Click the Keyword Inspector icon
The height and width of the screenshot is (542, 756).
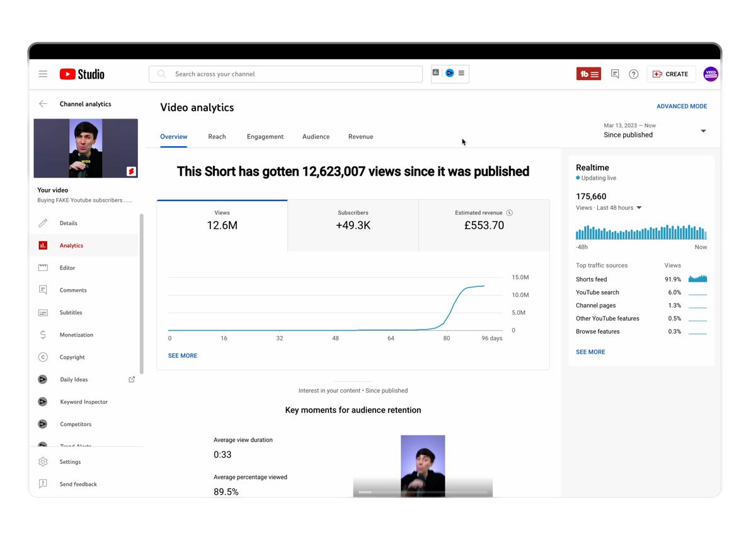pos(43,401)
